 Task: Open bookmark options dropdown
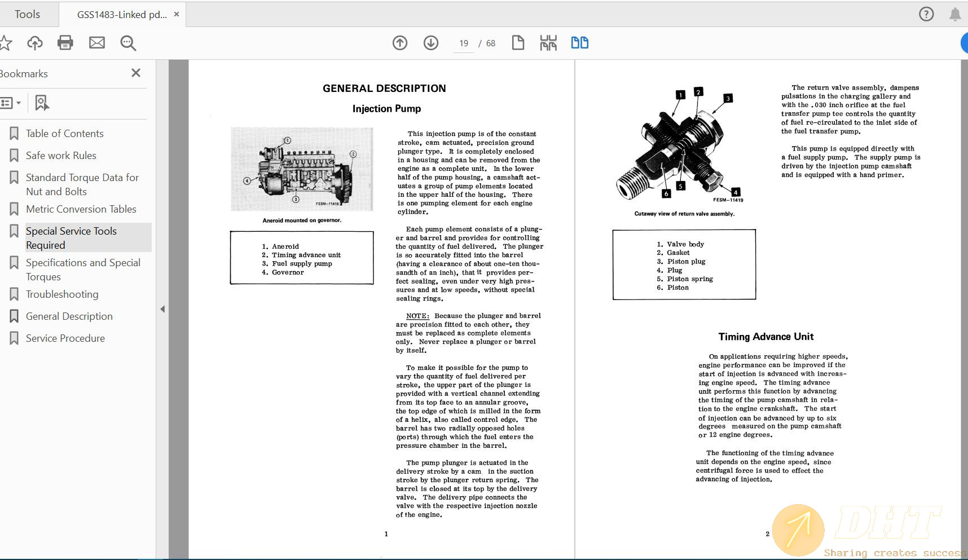11,103
